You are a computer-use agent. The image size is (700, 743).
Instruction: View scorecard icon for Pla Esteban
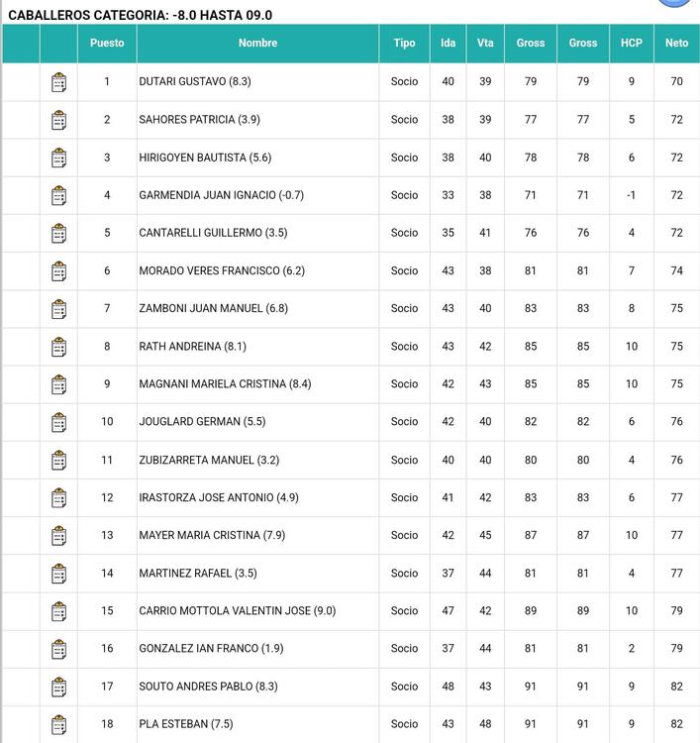pyautogui.click(x=58, y=724)
